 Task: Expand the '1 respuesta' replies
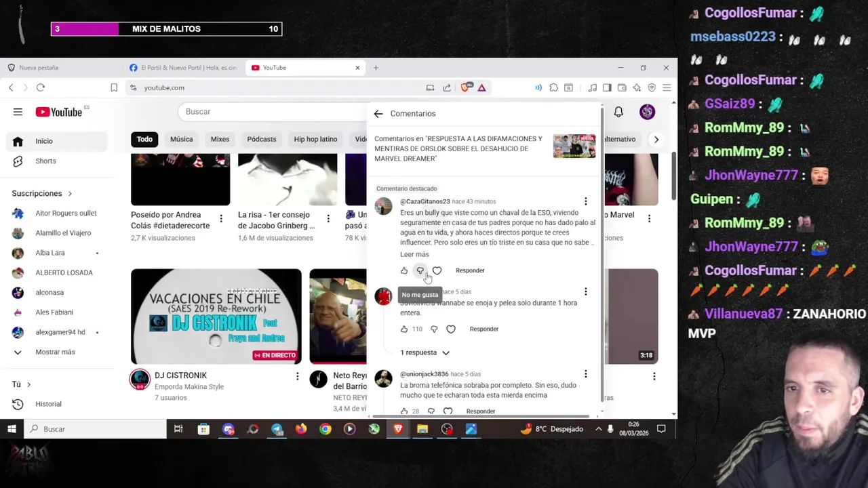tap(425, 352)
